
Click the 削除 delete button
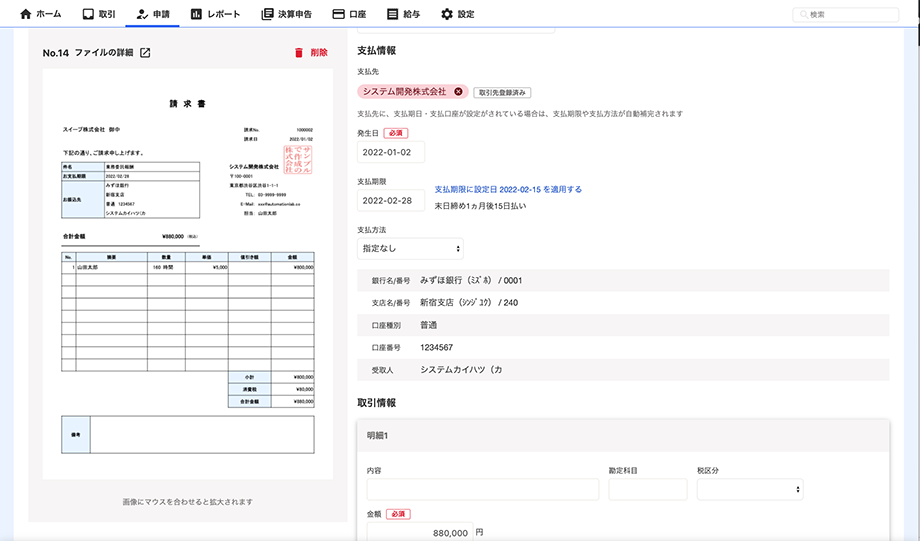point(311,53)
